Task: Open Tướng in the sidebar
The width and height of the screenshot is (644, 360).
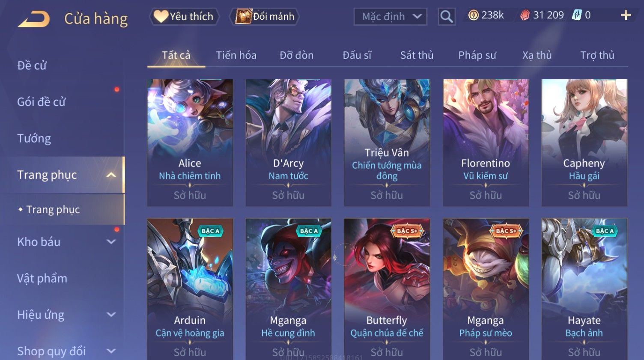Action: pos(34,138)
